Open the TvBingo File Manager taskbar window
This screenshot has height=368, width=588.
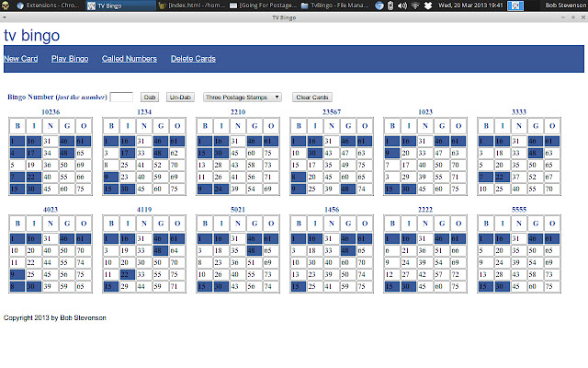click(x=338, y=6)
